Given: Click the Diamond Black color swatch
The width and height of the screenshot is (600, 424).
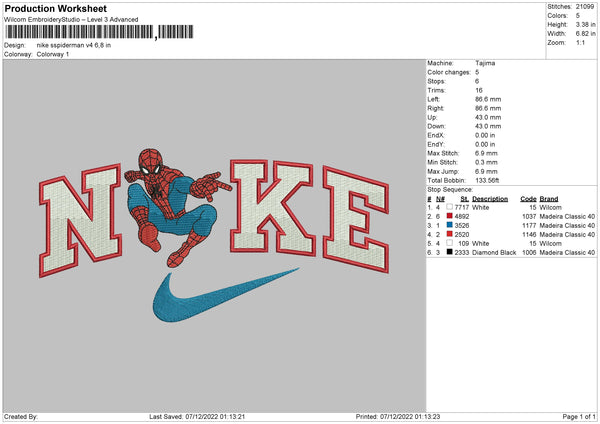Looking at the screenshot, I should [x=450, y=252].
